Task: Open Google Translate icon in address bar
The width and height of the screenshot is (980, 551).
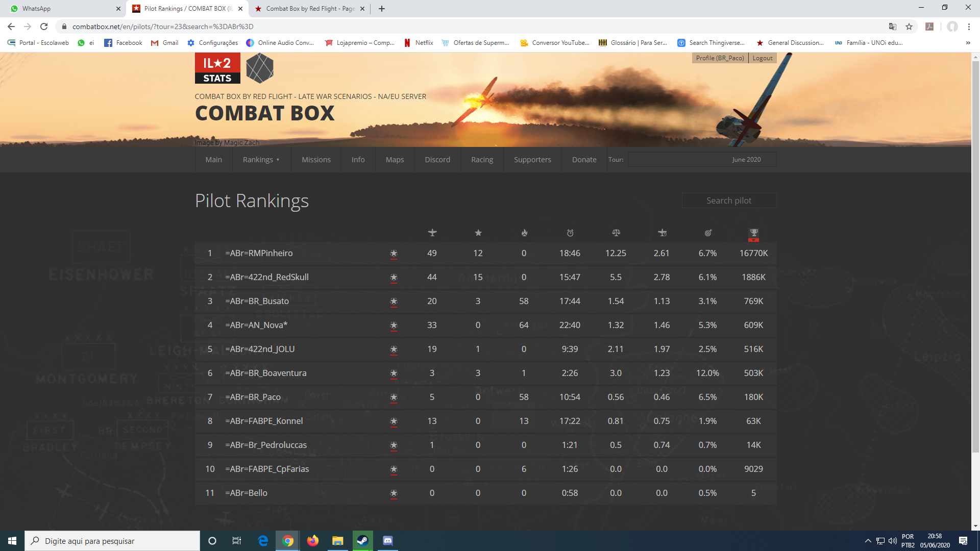Action: pos(892,27)
